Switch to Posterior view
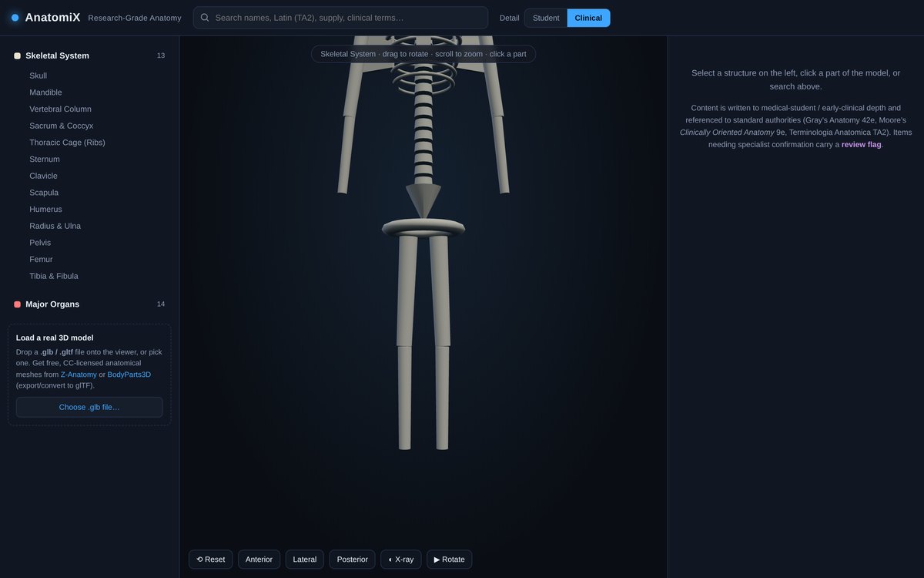The width and height of the screenshot is (924, 578). (352, 560)
